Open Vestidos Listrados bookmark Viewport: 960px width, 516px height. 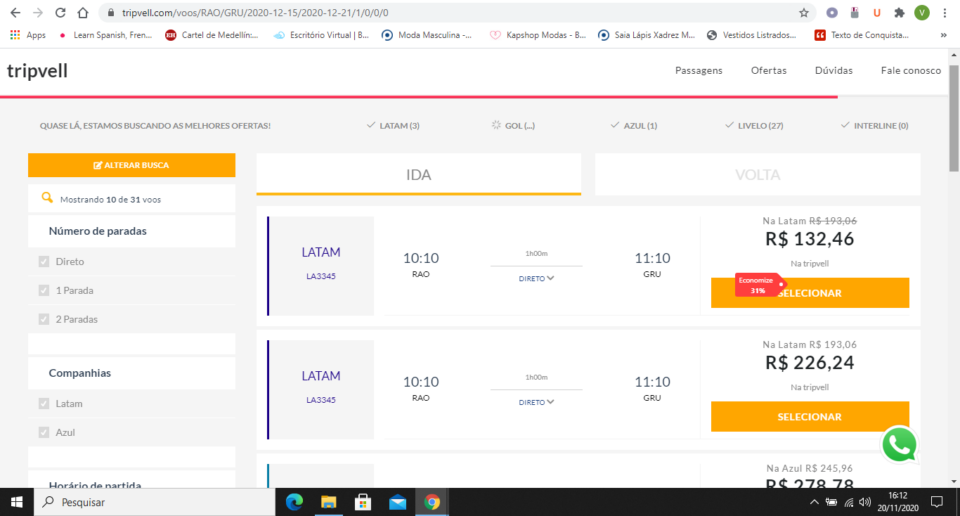[751, 35]
